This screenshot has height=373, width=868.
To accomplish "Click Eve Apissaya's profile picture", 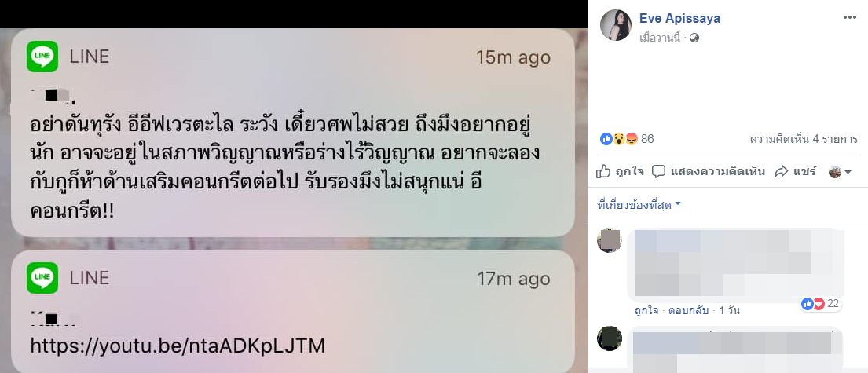I will click(616, 25).
